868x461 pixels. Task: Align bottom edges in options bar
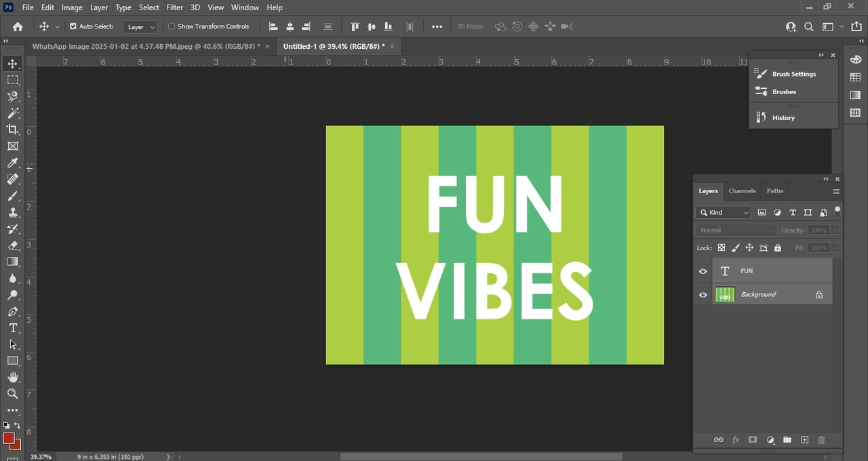pyautogui.click(x=388, y=26)
